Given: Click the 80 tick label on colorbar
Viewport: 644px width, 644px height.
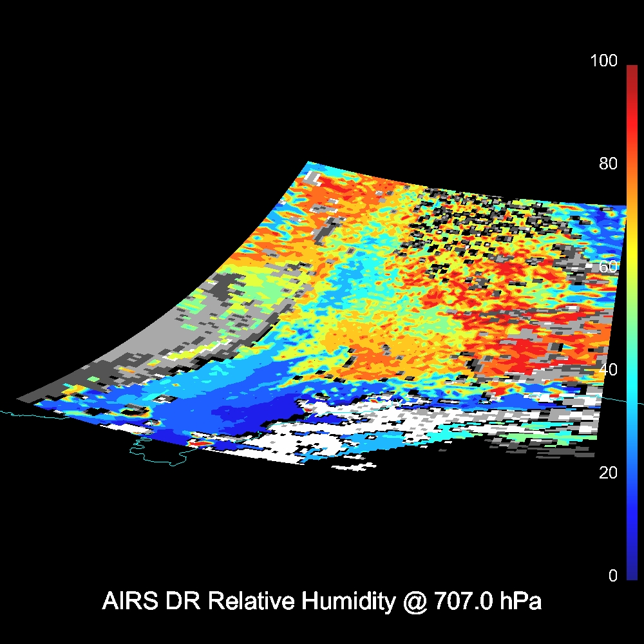Looking at the screenshot, I should point(607,164).
